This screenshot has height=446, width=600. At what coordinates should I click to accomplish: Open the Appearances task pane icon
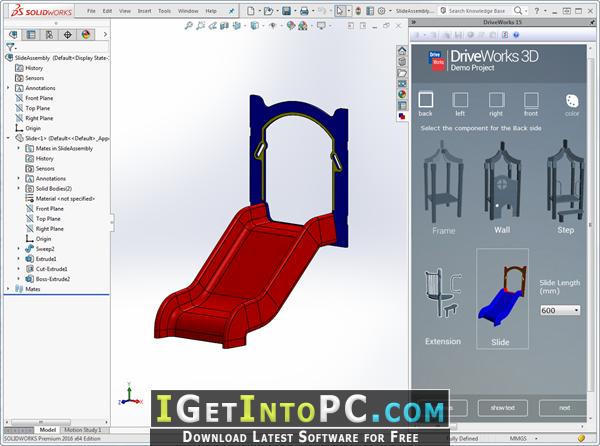tap(402, 94)
